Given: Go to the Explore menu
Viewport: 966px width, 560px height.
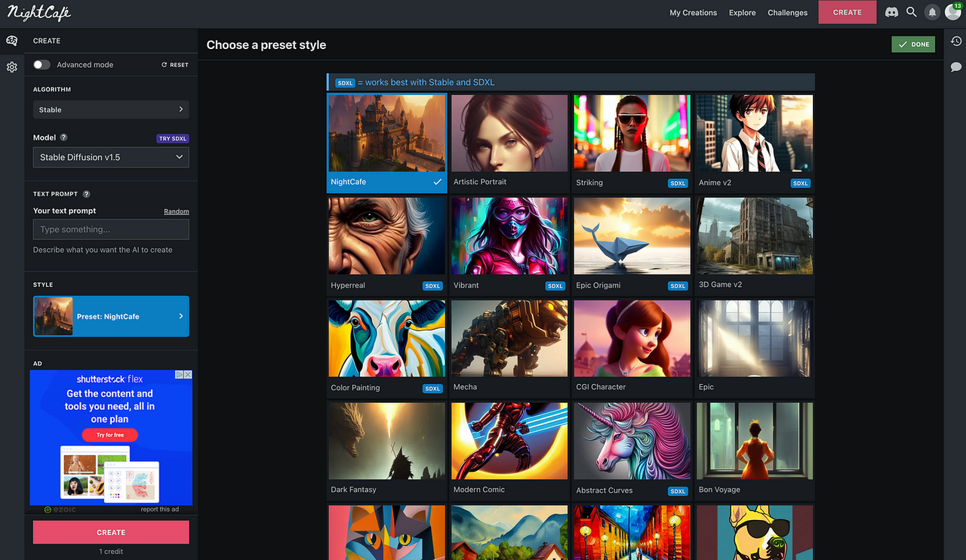Looking at the screenshot, I should 742,12.
